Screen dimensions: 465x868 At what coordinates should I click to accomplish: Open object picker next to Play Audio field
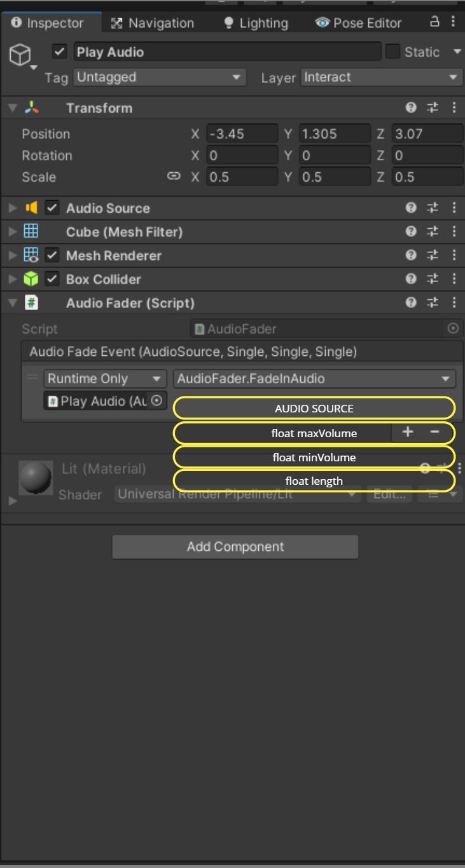[x=157, y=401]
